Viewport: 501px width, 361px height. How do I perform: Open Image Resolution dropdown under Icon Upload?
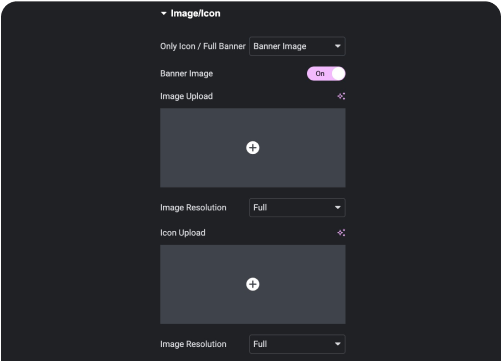(x=297, y=344)
